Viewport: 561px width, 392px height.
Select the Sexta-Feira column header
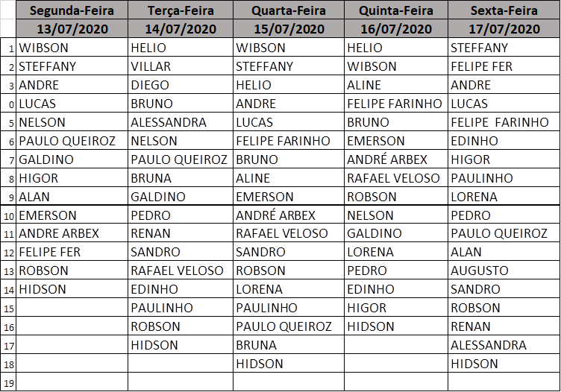pyautogui.click(x=504, y=10)
